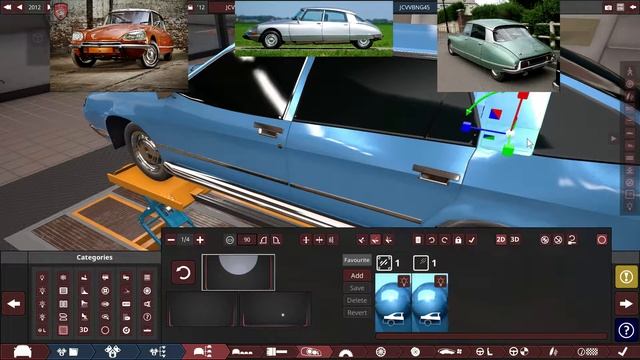The height and width of the screenshot is (360, 640).
Task: Click the green gizmo axis handle
Action: coord(507,151)
